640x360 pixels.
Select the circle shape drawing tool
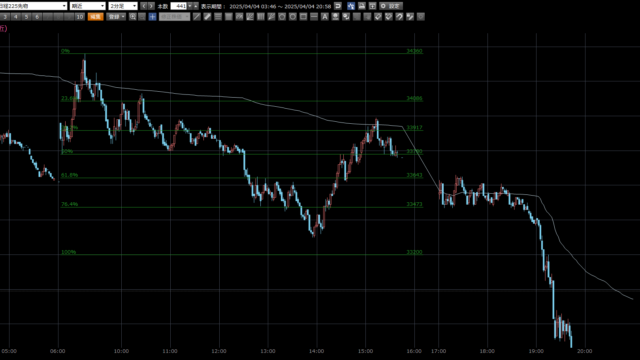pos(293,17)
